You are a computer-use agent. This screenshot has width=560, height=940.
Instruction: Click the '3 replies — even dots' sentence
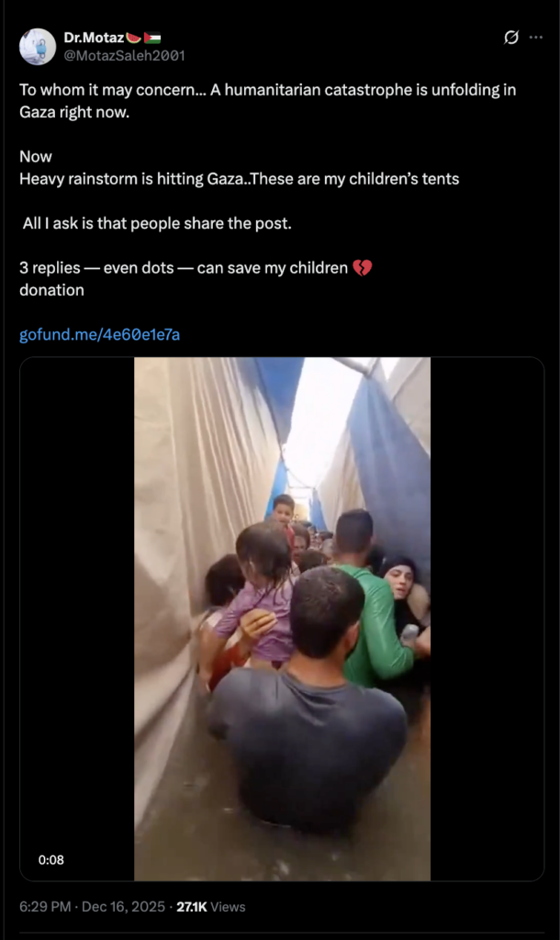(184, 267)
